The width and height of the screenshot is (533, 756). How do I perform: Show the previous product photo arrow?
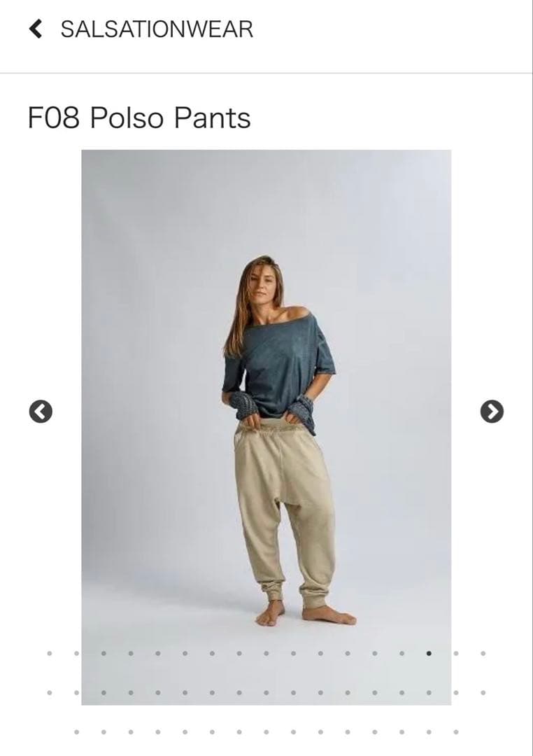click(41, 412)
